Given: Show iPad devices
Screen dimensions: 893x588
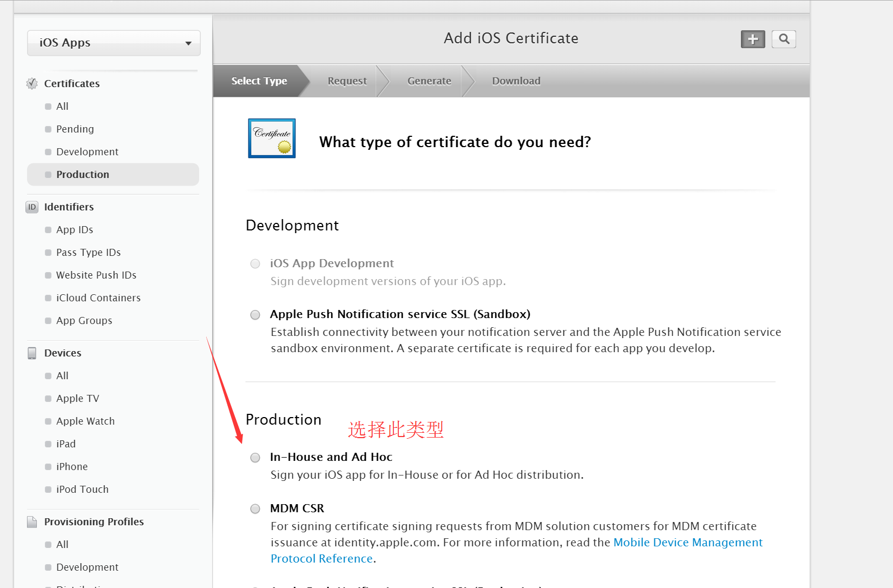Looking at the screenshot, I should pyautogui.click(x=66, y=444).
